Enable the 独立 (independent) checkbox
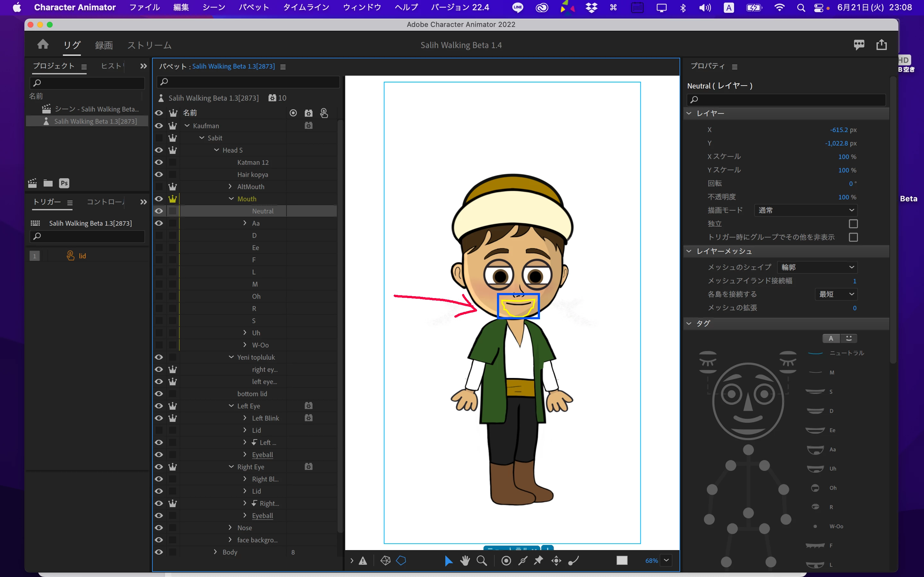This screenshot has height=577, width=924. click(x=853, y=224)
